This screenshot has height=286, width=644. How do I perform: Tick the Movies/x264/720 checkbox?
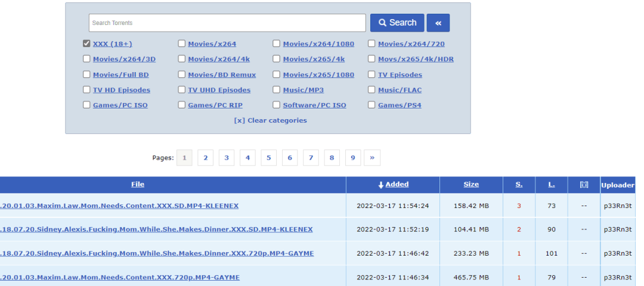click(371, 43)
